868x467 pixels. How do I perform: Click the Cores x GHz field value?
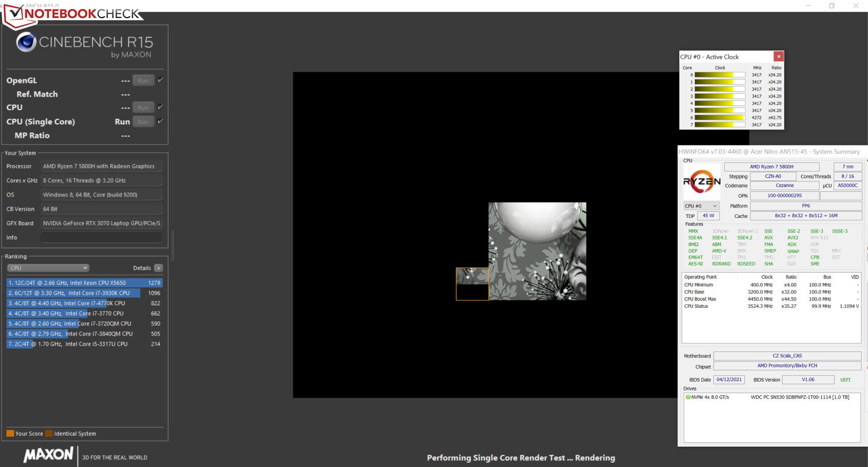coord(102,180)
